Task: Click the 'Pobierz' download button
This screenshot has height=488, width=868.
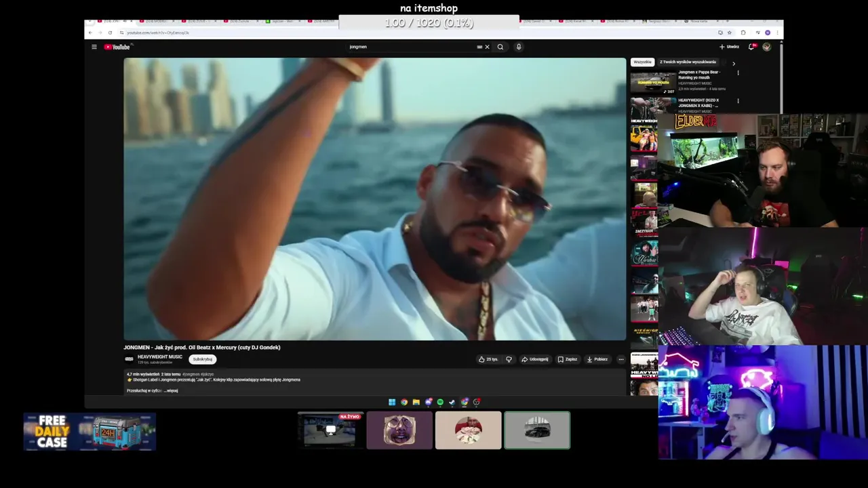Action: point(597,359)
